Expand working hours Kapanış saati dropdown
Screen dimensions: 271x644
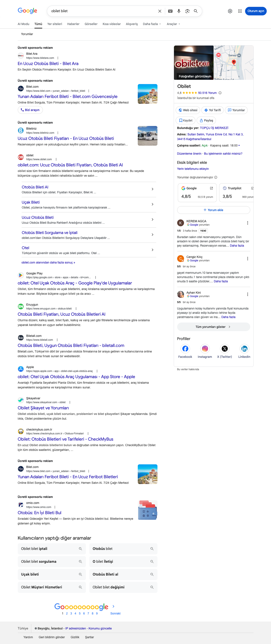pos(239,145)
